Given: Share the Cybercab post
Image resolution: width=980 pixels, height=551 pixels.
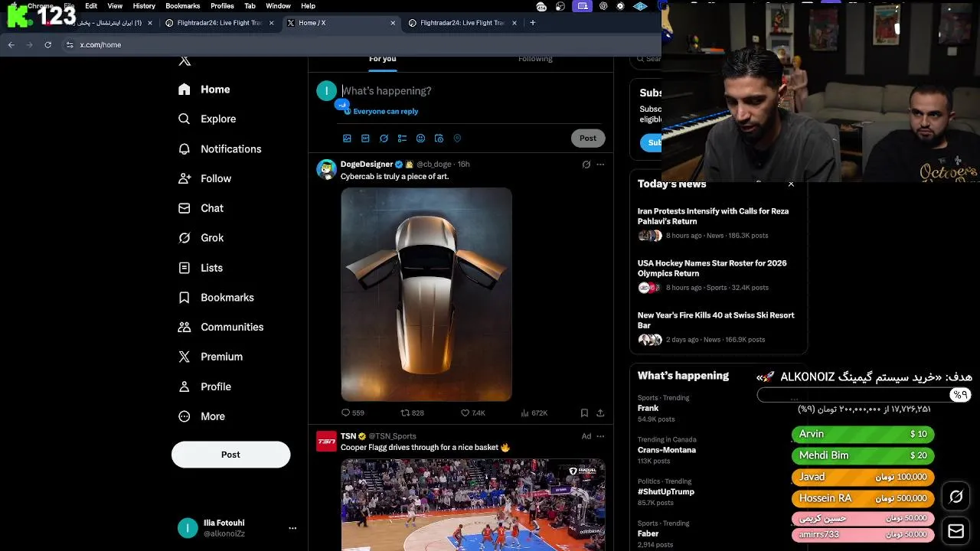Looking at the screenshot, I should [x=600, y=413].
